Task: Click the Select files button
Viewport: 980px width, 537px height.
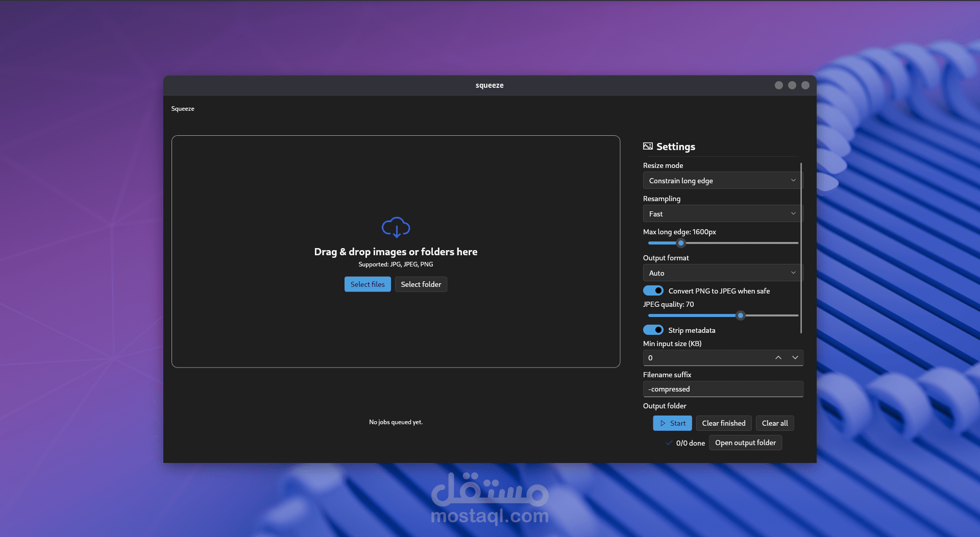Action: pos(367,284)
